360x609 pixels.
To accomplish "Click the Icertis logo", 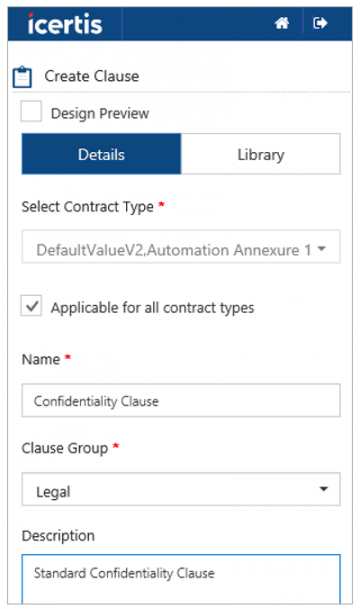I will pos(65,24).
